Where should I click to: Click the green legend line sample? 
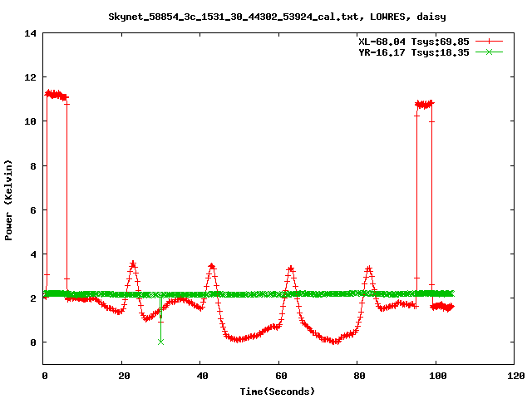(x=489, y=52)
